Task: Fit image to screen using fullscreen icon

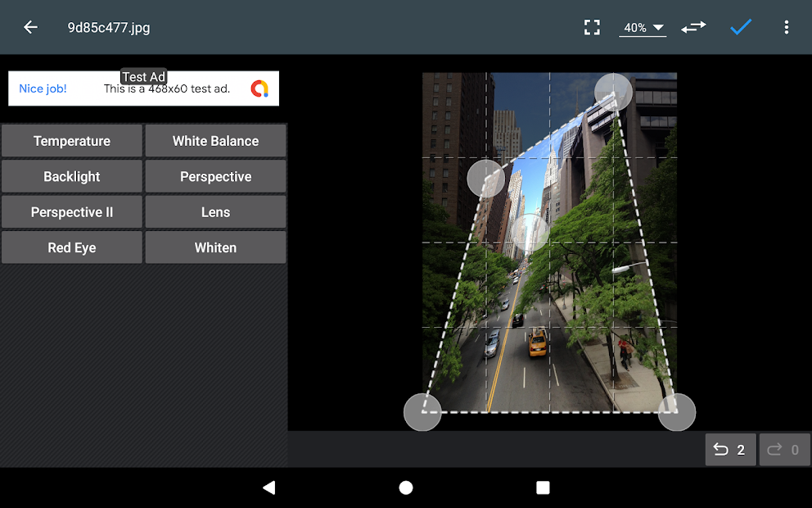Action: pyautogui.click(x=592, y=27)
